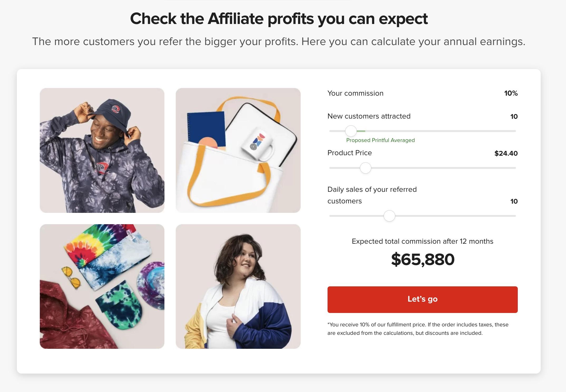
Task: Click the Proposed Printful Averaged label
Action: [380, 140]
